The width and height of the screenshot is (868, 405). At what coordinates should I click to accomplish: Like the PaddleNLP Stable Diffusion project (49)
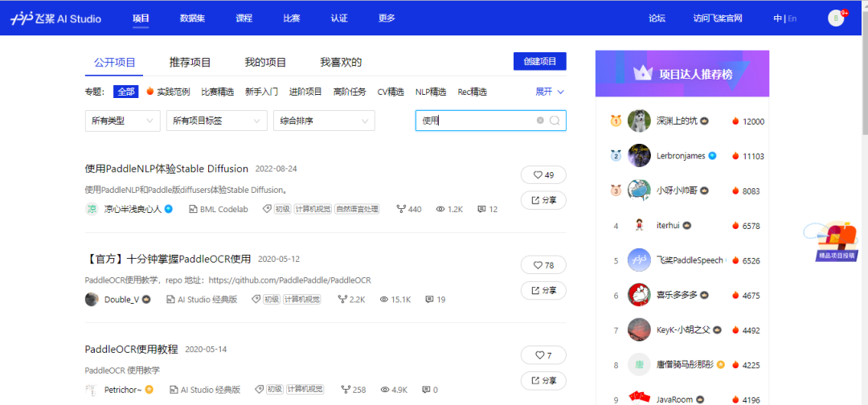click(543, 175)
